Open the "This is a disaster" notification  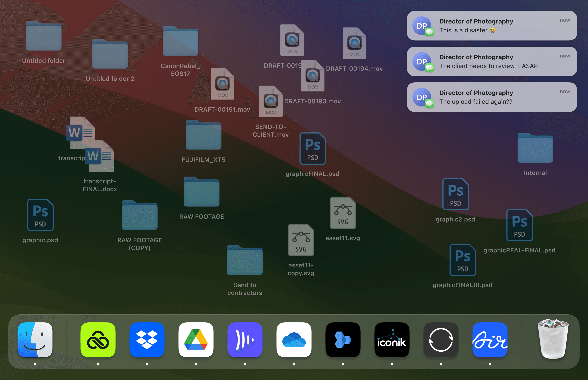pyautogui.click(x=492, y=26)
